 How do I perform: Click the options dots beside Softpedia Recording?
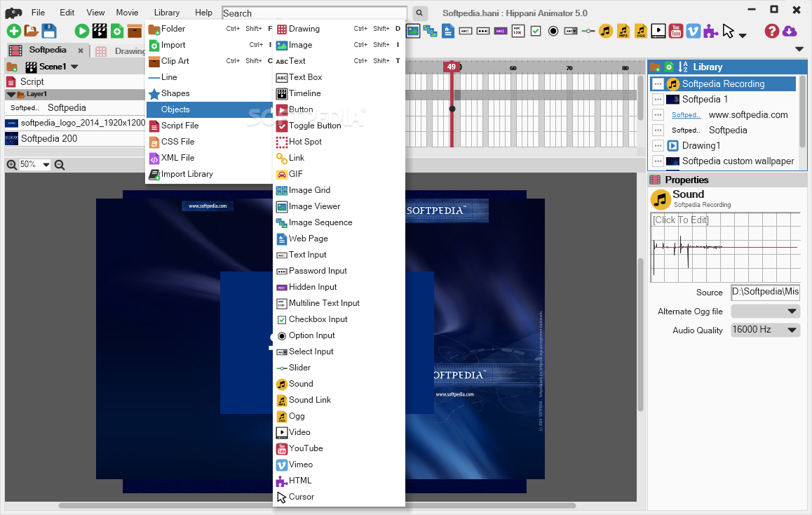(x=658, y=84)
